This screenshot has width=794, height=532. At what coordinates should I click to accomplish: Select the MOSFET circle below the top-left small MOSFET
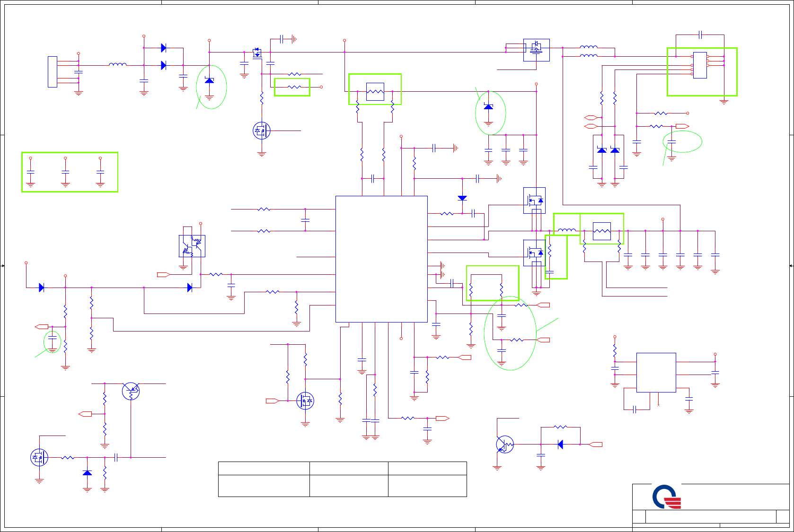[x=262, y=131]
